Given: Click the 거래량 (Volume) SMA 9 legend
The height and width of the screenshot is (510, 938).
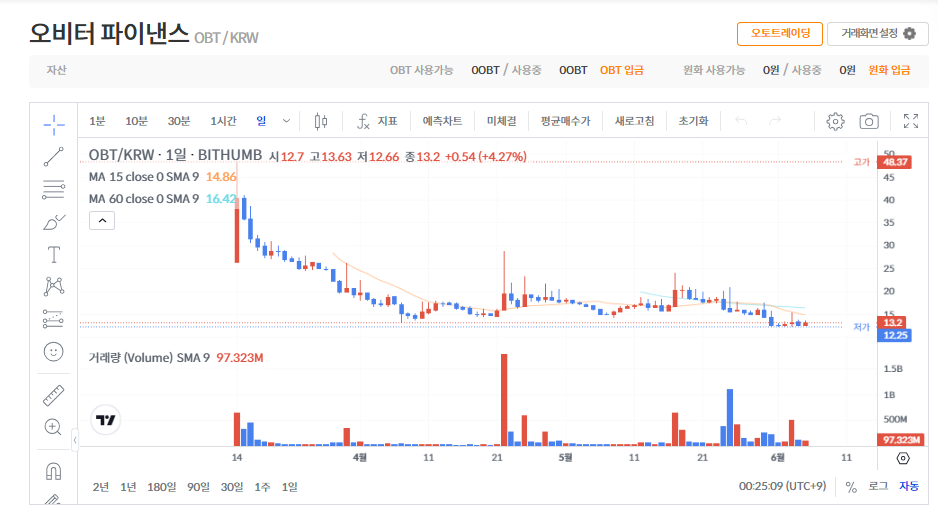Looking at the screenshot, I should coord(149,358).
